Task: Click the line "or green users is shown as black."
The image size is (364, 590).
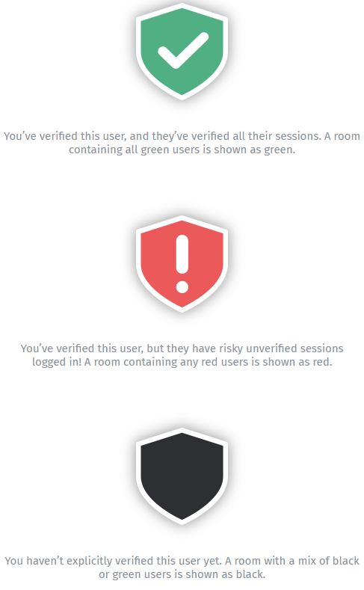Action: click(182, 574)
